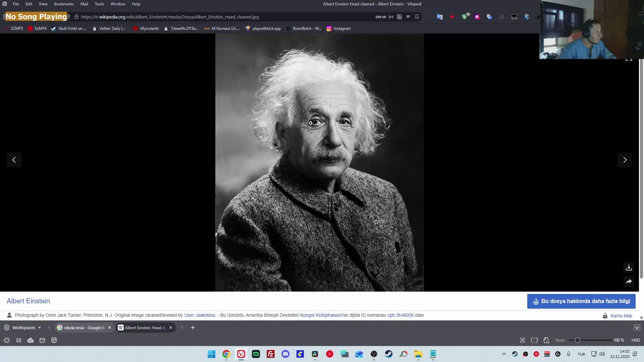Open the cph.3b46036 ID link
The height and width of the screenshot is (362, 644).
400,315
